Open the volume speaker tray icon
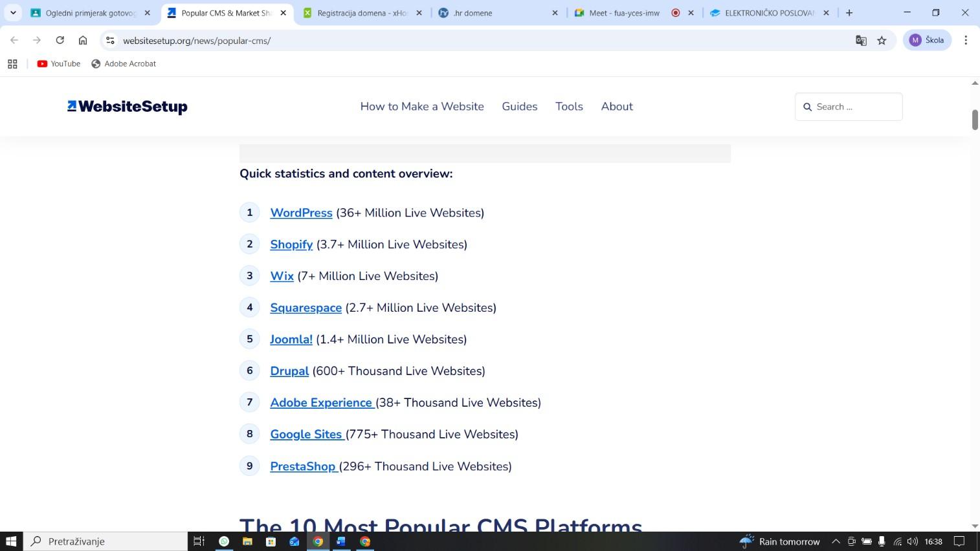This screenshot has width=980, height=551. pos(913,541)
